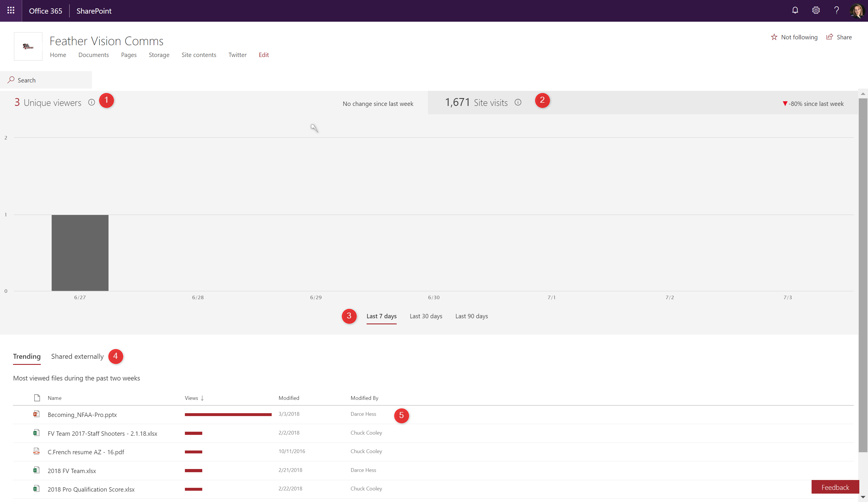Image resolution: width=868 pixels, height=502 pixels.
Task: Click Edit in the site navigation
Action: pyautogui.click(x=264, y=55)
